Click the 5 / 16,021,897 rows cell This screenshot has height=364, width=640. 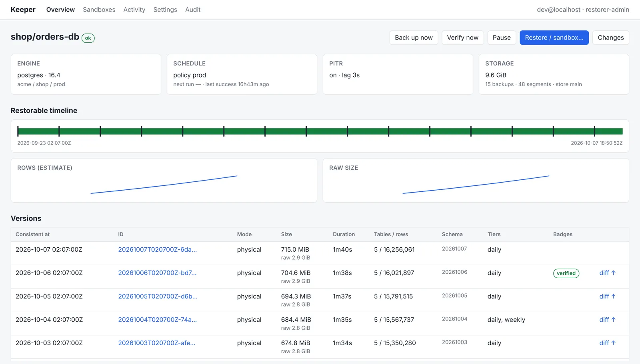[394, 273]
